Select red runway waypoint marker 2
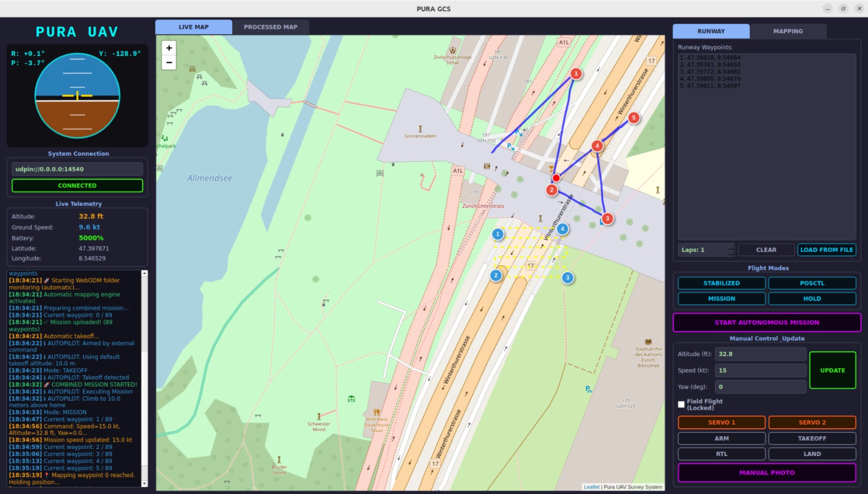This screenshot has width=868, height=494. (552, 190)
